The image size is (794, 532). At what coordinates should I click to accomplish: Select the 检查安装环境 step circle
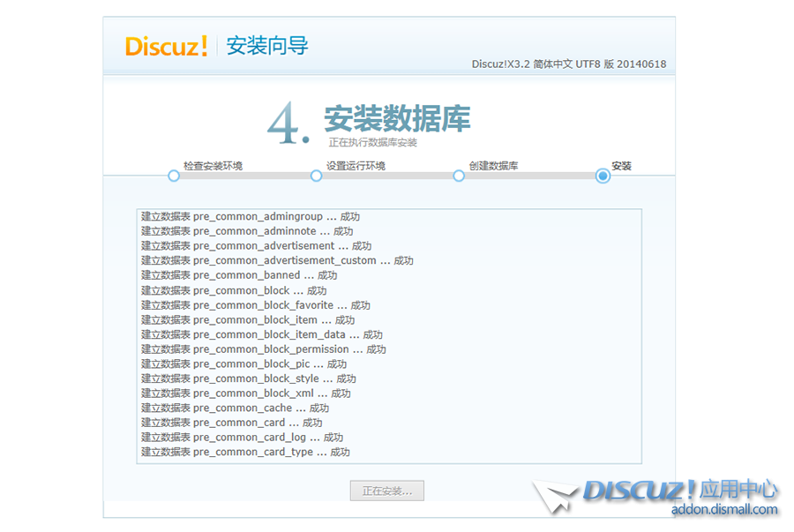coord(173,176)
